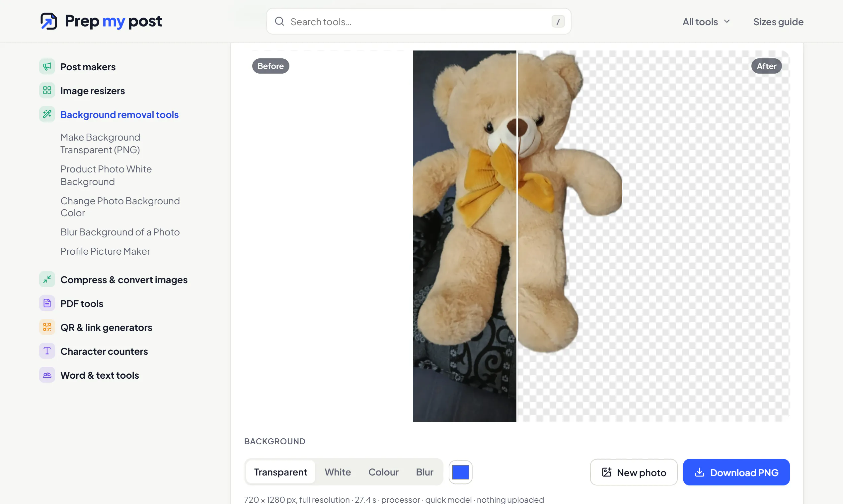Screen dimensions: 843x504
Task: Open the Profile Picture Maker tool
Action: tap(106, 251)
